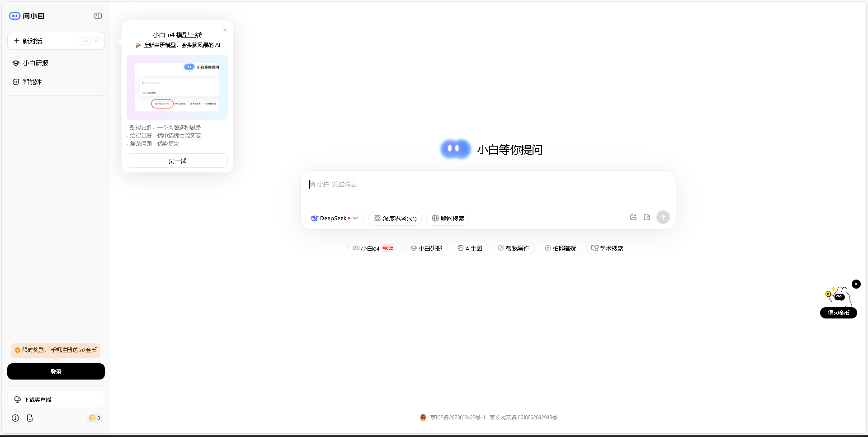Click the 登录 login button

coord(56,371)
